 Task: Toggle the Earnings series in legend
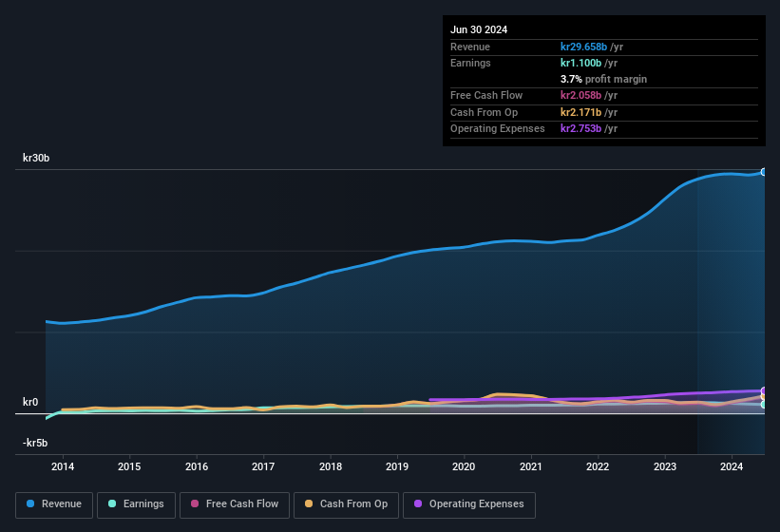click(137, 503)
